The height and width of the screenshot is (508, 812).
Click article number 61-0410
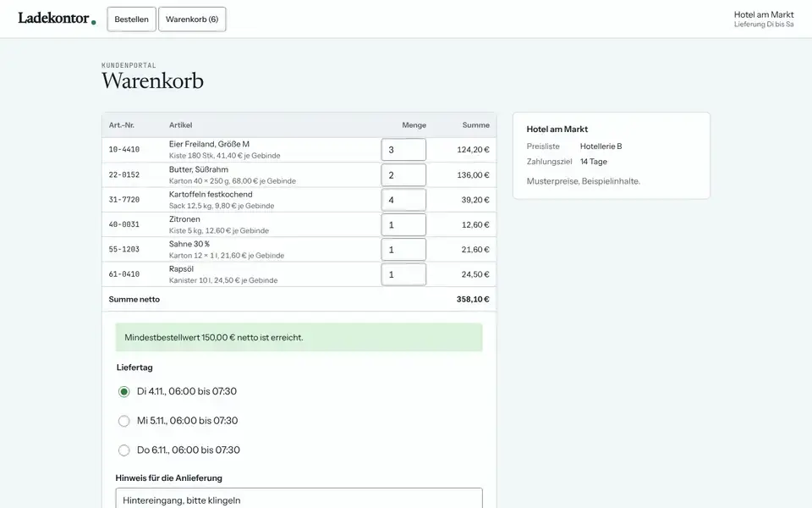(124, 274)
